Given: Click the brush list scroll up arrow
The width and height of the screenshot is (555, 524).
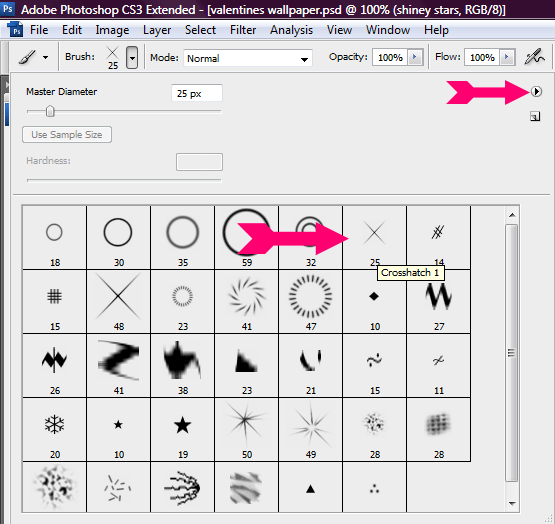Looking at the screenshot, I should pyautogui.click(x=512, y=215).
